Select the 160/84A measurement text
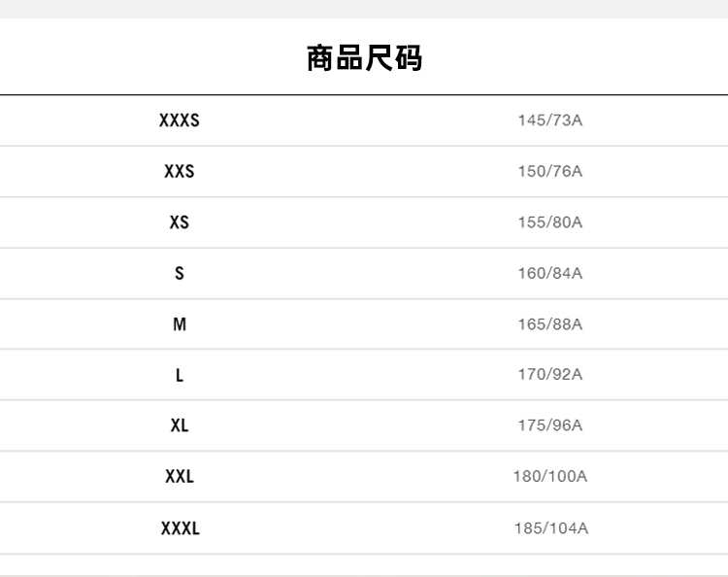Screen dimensions: 728x577 click(549, 273)
